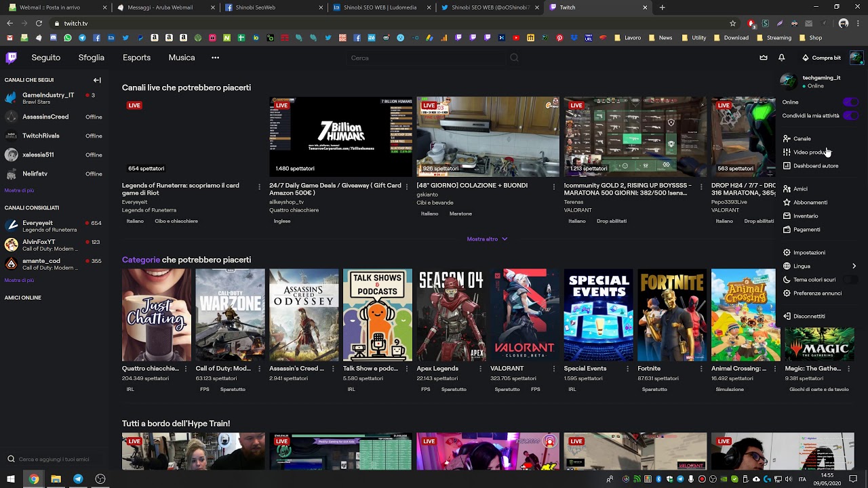This screenshot has width=868, height=488.
Task: Open options for Assassin's Creed category
Action: click(332, 369)
